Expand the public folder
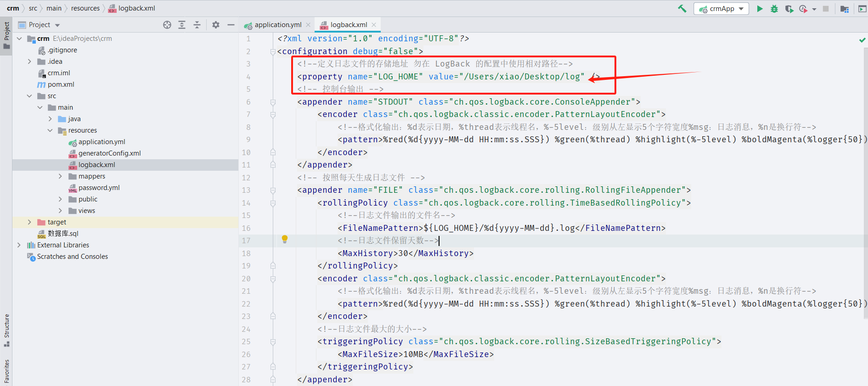Image resolution: width=868 pixels, height=386 pixels. 60,199
